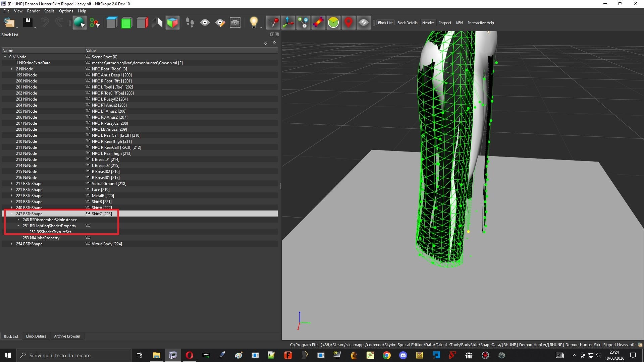The width and height of the screenshot is (644, 362).
Task: Open the Windows Start menu
Action: pyautogui.click(x=8, y=355)
